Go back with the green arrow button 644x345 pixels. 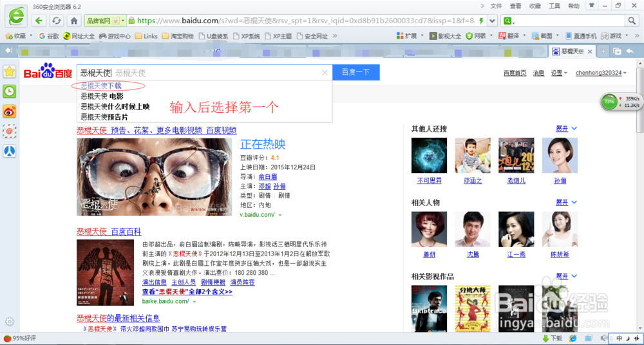[39, 21]
